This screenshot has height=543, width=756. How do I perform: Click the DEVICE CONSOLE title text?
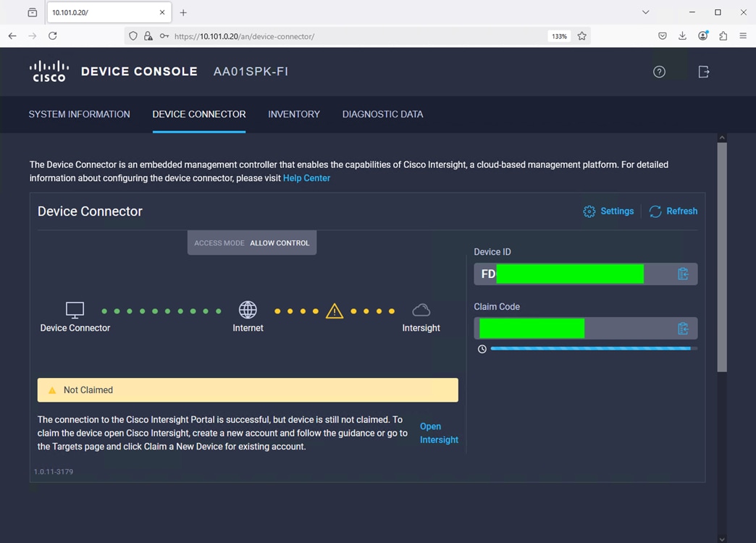click(139, 72)
